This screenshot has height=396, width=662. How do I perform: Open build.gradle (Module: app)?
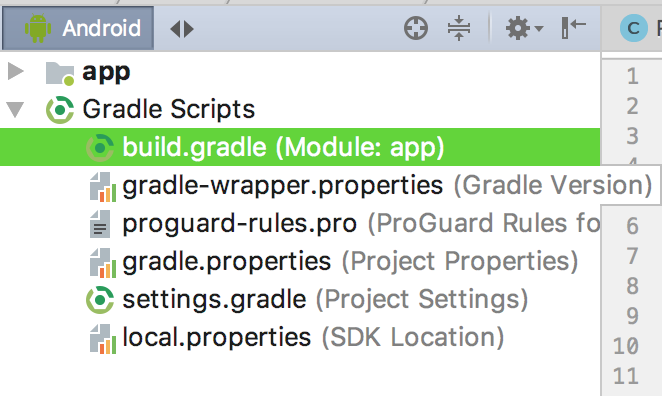point(300,147)
